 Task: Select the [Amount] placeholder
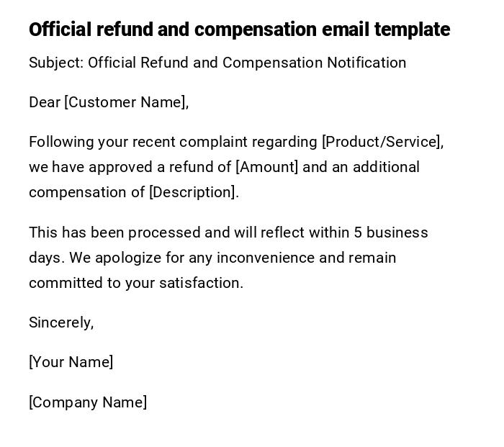(x=266, y=167)
